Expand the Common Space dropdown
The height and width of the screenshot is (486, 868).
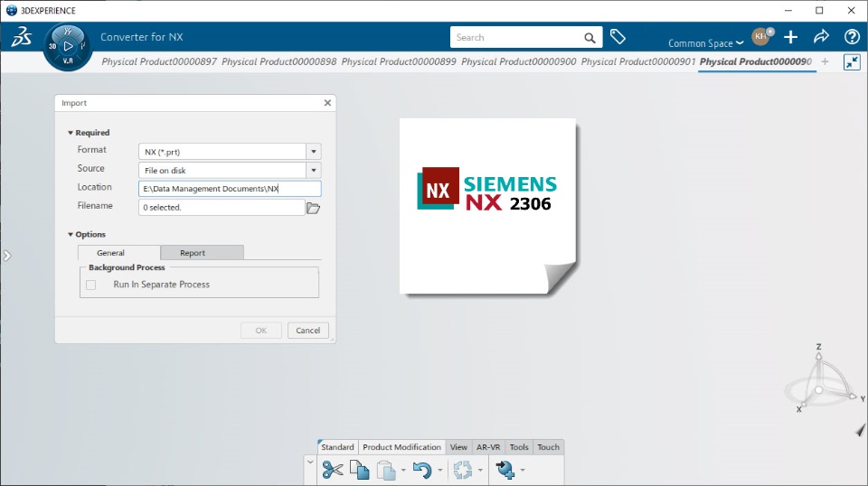click(x=705, y=43)
